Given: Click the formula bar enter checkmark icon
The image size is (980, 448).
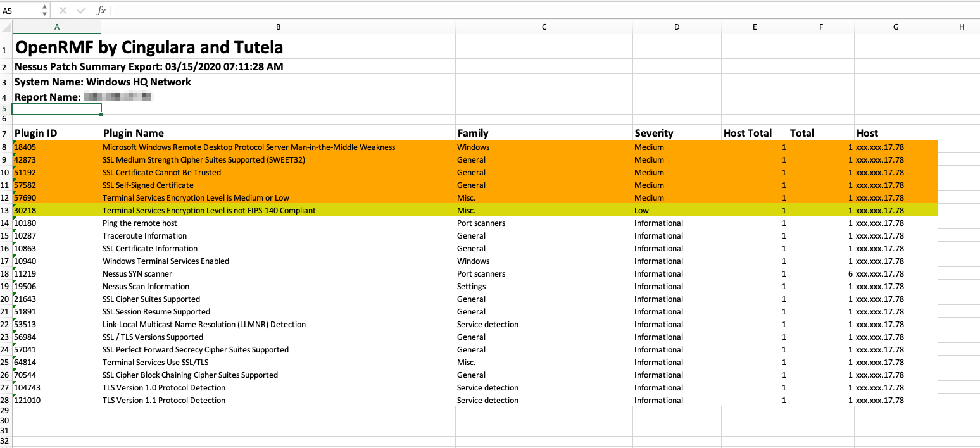Looking at the screenshot, I should 81,11.
